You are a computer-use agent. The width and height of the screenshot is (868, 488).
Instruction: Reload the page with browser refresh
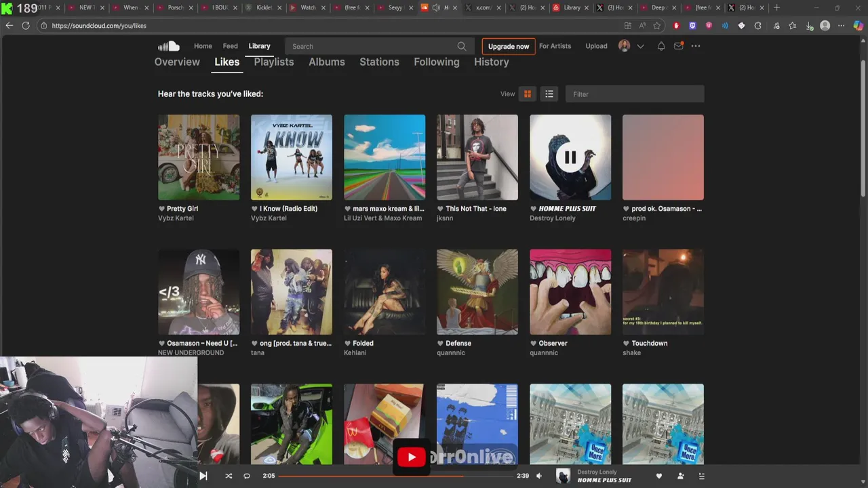pyautogui.click(x=26, y=26)
